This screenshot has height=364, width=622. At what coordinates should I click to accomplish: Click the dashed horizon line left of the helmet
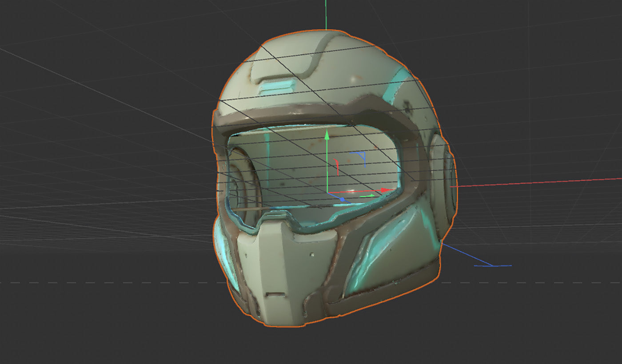coord(111,282)
